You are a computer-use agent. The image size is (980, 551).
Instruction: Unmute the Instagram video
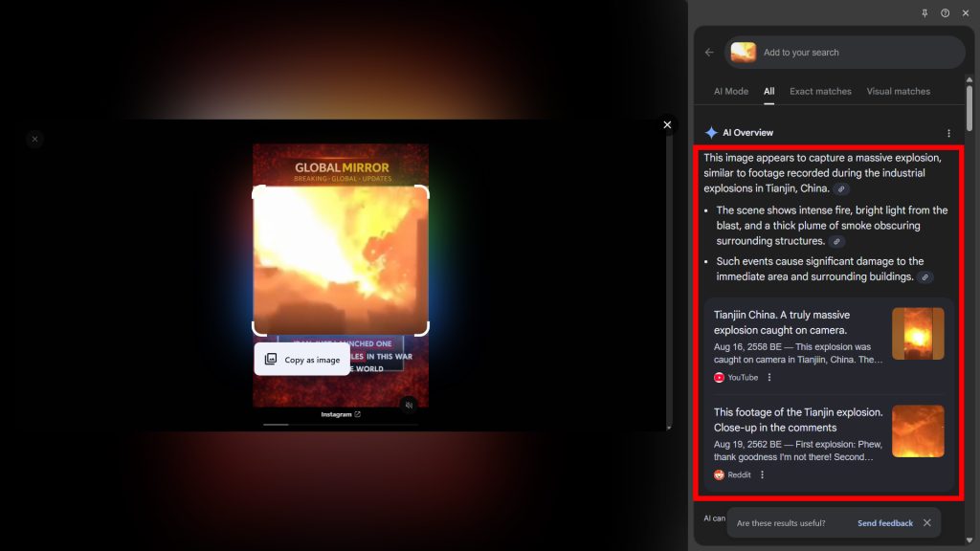[x=409, y=405]
